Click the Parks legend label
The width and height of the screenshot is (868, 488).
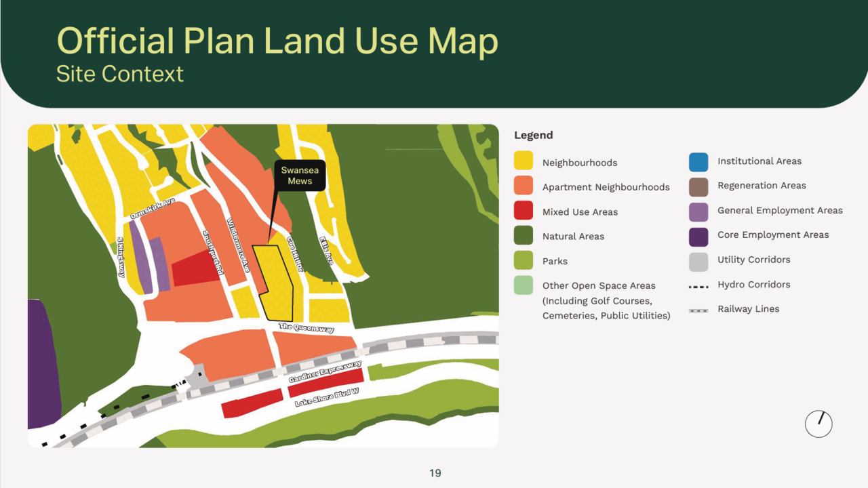tap(555, 261)
